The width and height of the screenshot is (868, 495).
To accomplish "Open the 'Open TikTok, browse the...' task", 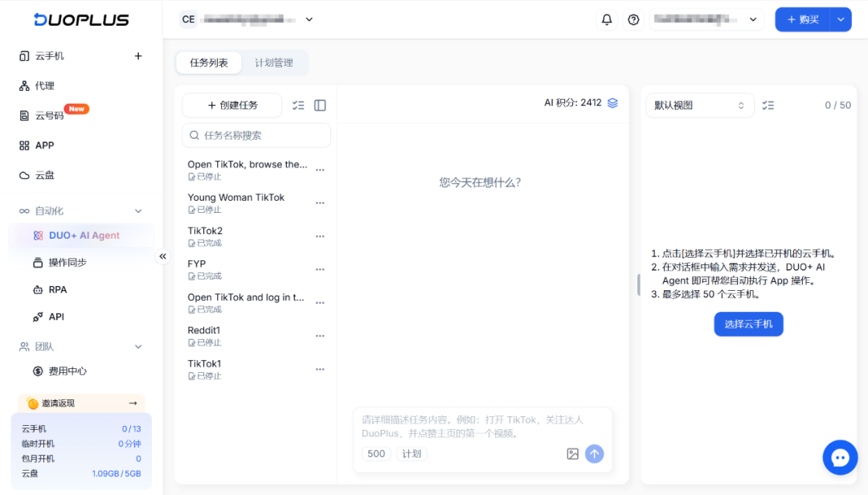I will click(247, 170).
